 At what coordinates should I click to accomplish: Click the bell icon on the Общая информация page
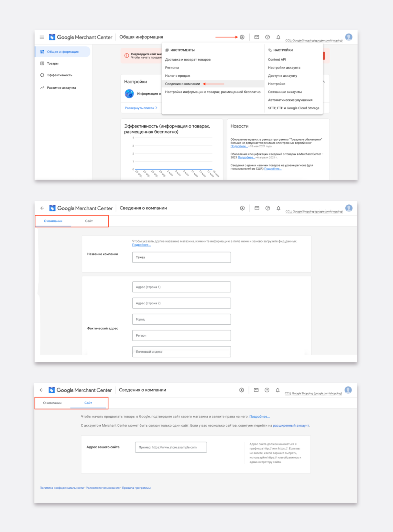[278, 37]
